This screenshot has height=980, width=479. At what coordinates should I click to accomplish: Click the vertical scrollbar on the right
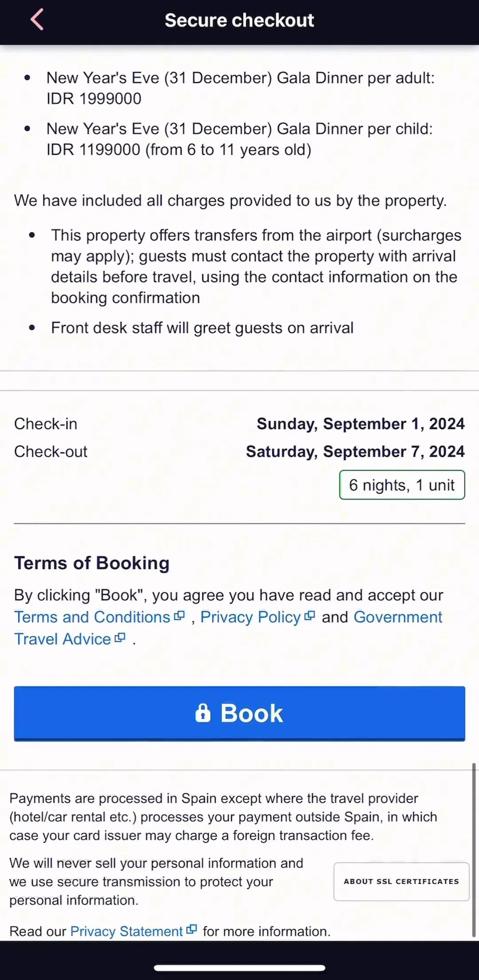click(474, 850)
